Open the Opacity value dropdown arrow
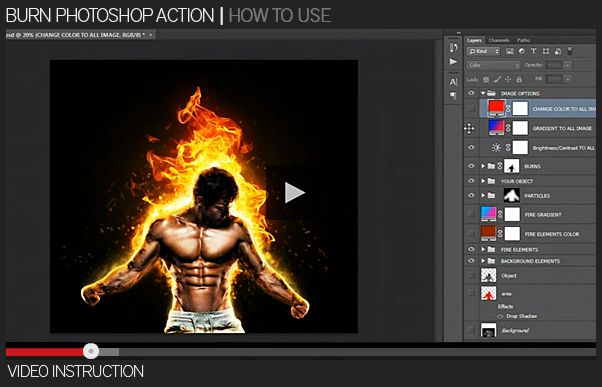The width and height of the screenshot is (602, 387). click(568, 65)
